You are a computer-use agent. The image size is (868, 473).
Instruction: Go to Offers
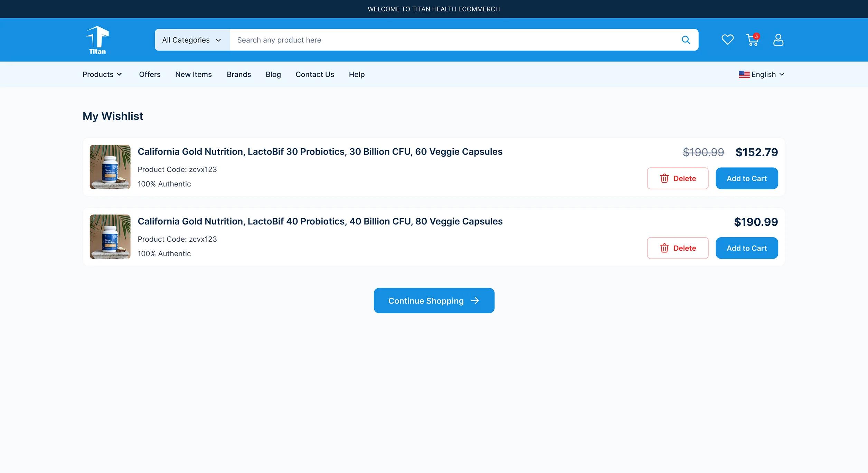(150, 74)
